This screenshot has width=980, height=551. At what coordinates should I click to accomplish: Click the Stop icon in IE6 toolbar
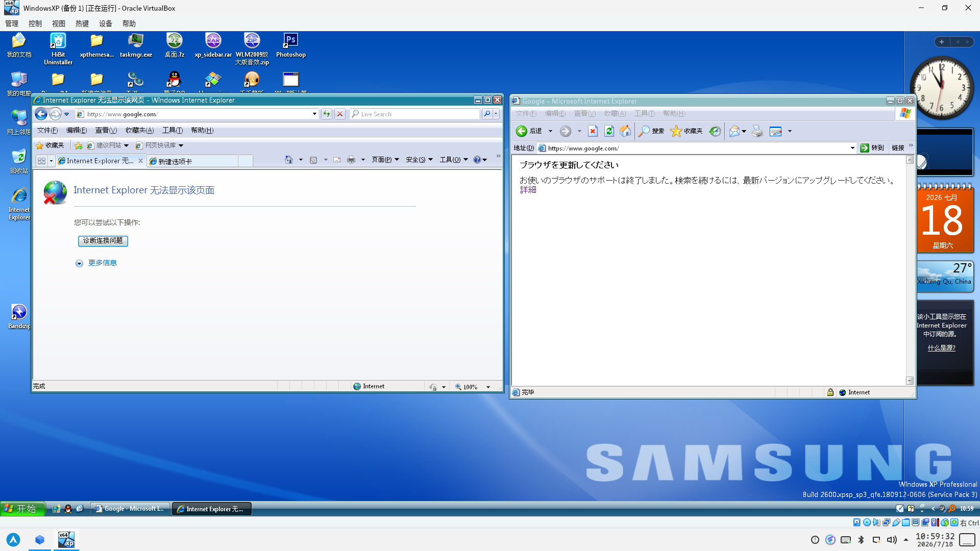tap(593, 131)
